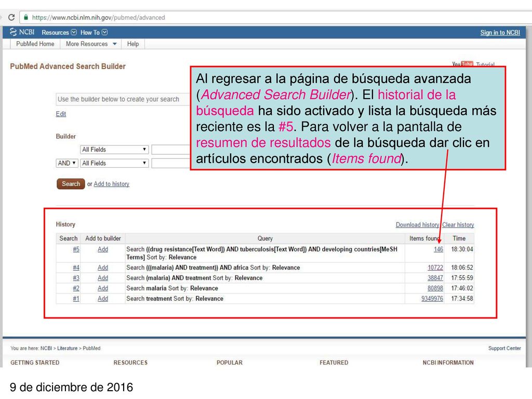Open search #3 in history

tap(76, 278)
